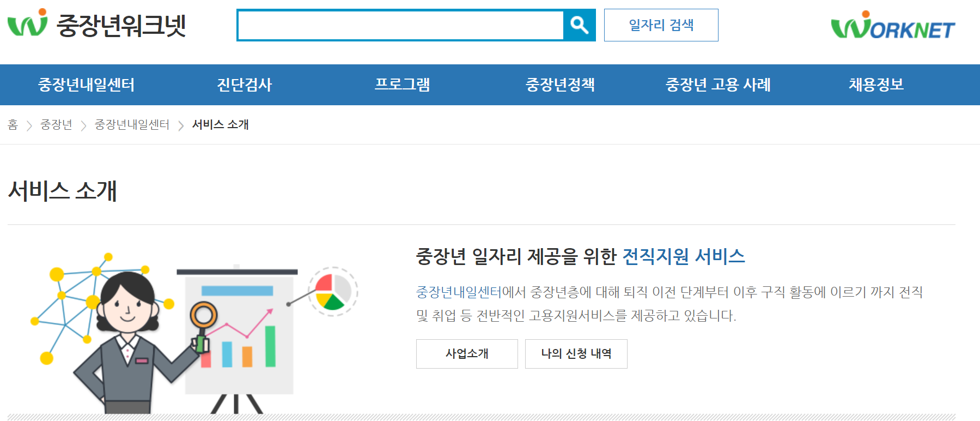Click the 서비스 소개 breadcrumb item

[221, 124]
